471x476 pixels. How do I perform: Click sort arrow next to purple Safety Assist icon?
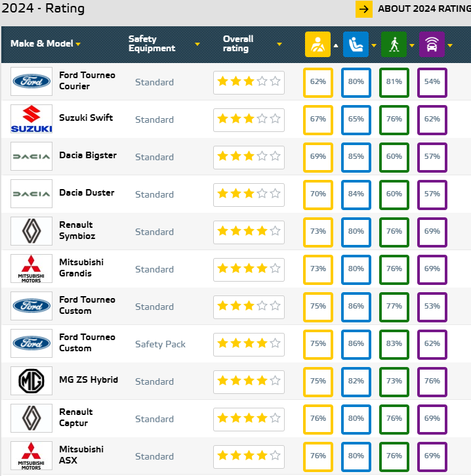[450, 45]
